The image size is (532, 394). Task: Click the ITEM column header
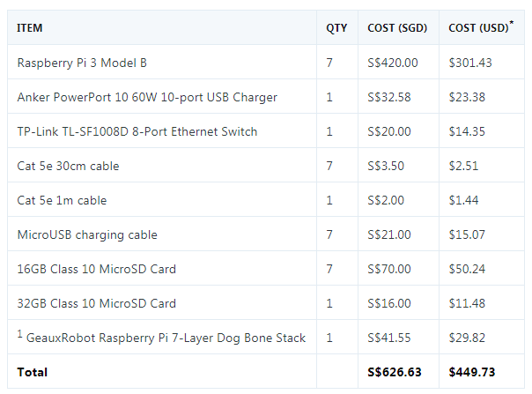(x=30, y=28)
